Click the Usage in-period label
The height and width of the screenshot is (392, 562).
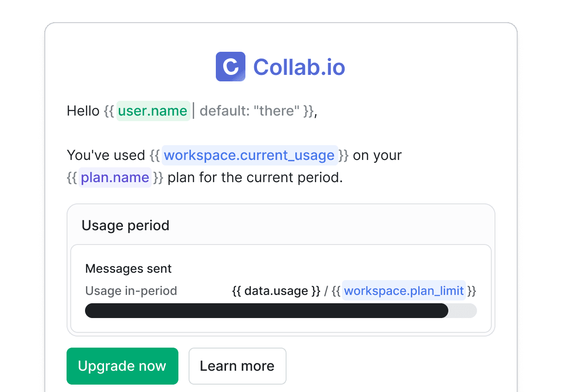click(131, 291)
